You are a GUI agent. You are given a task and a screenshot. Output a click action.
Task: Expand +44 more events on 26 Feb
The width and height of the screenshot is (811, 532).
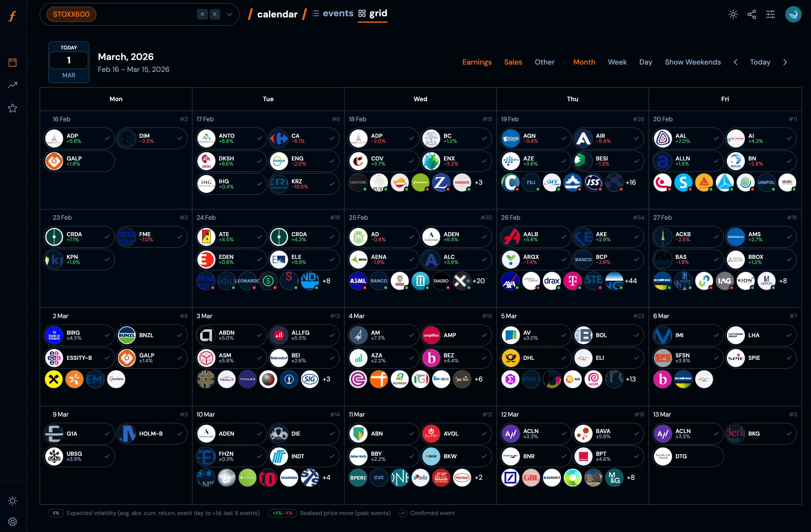tap(630, 281)
